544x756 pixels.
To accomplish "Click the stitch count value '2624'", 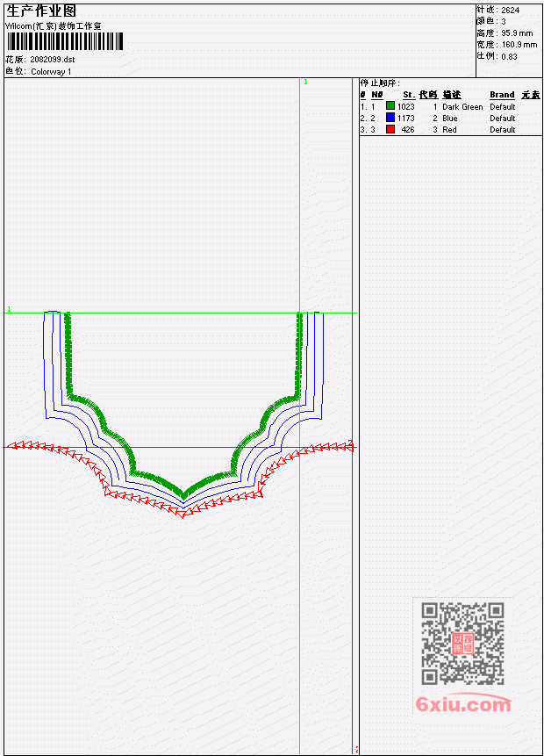I will point(511,11).
